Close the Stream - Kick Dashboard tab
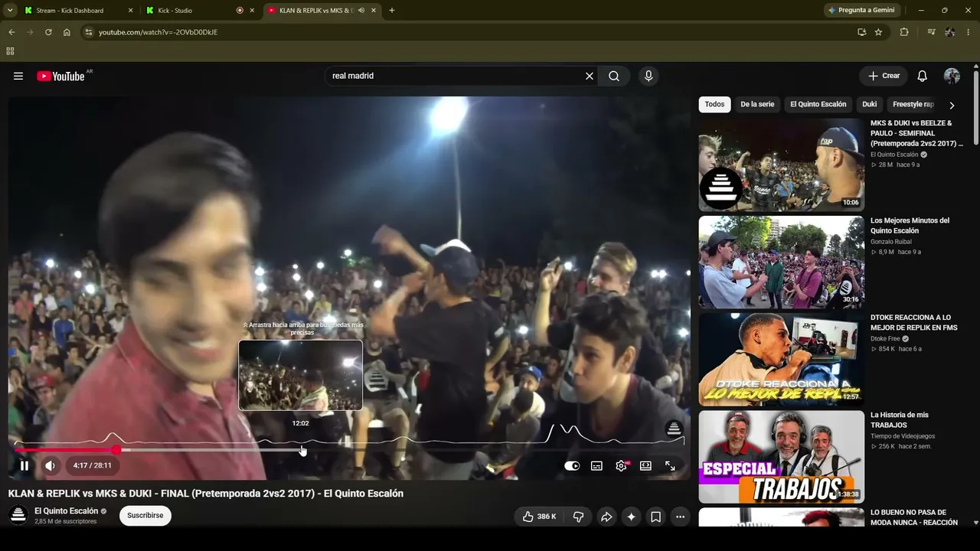 click(x=130, y=11)
